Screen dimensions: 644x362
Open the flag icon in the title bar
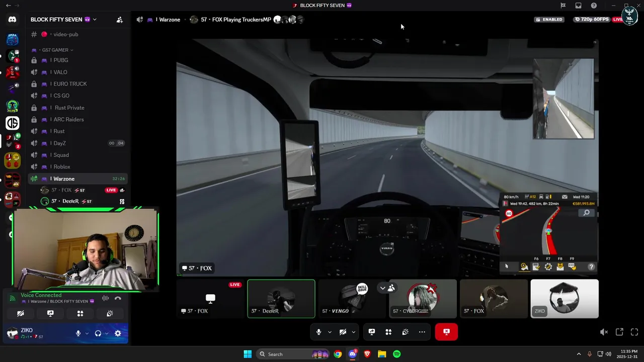(x=563, y=6)
